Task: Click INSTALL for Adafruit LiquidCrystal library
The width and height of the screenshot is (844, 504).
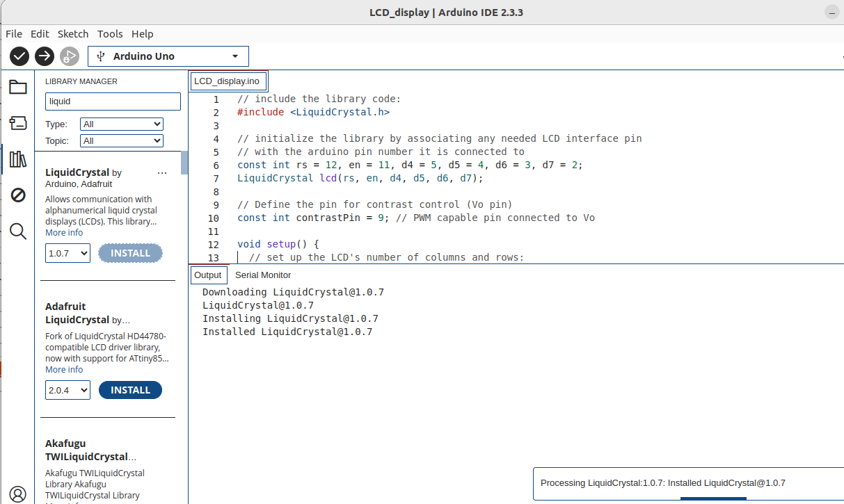Action: tap(130, 390)
